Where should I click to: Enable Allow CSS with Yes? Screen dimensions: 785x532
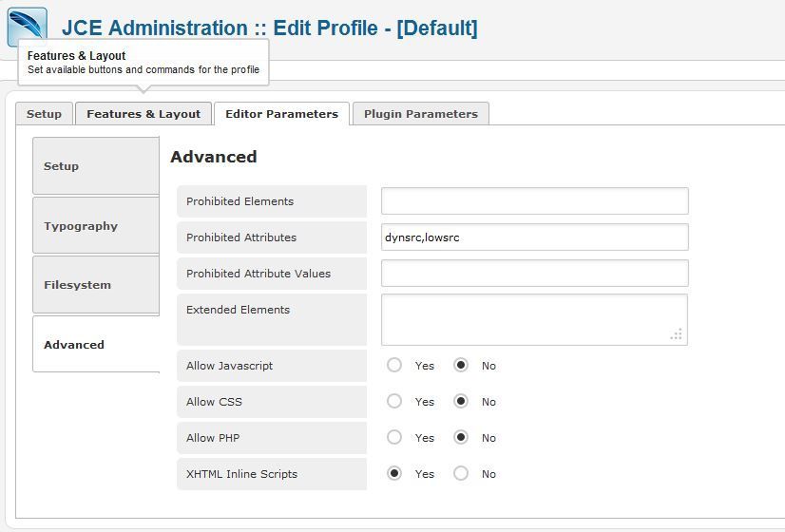394,401
